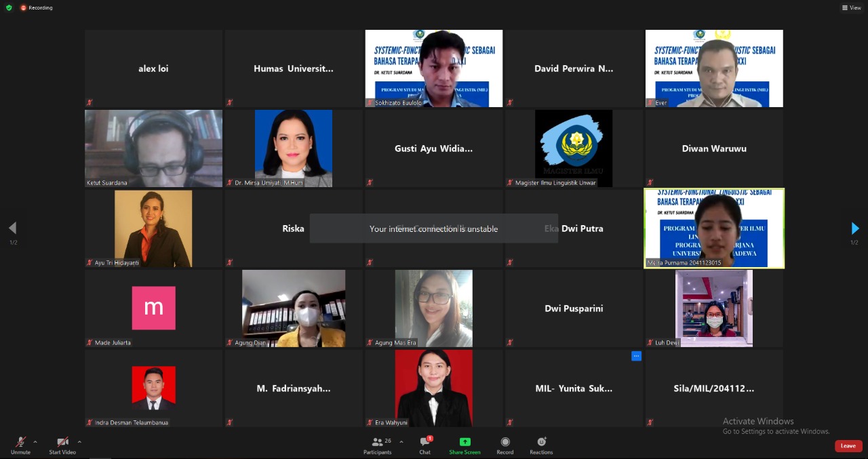The width and height of the screenshot is (868, 459).
Task: Click muted mic icon on David Perwira tile
Action: pyautogui.click(x=510, y=102)
